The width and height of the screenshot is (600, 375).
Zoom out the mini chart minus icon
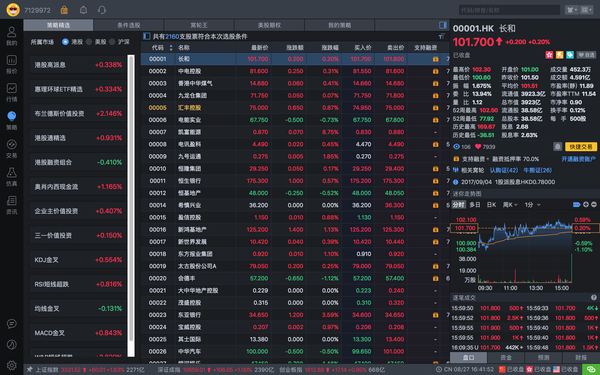click(593, 205)
